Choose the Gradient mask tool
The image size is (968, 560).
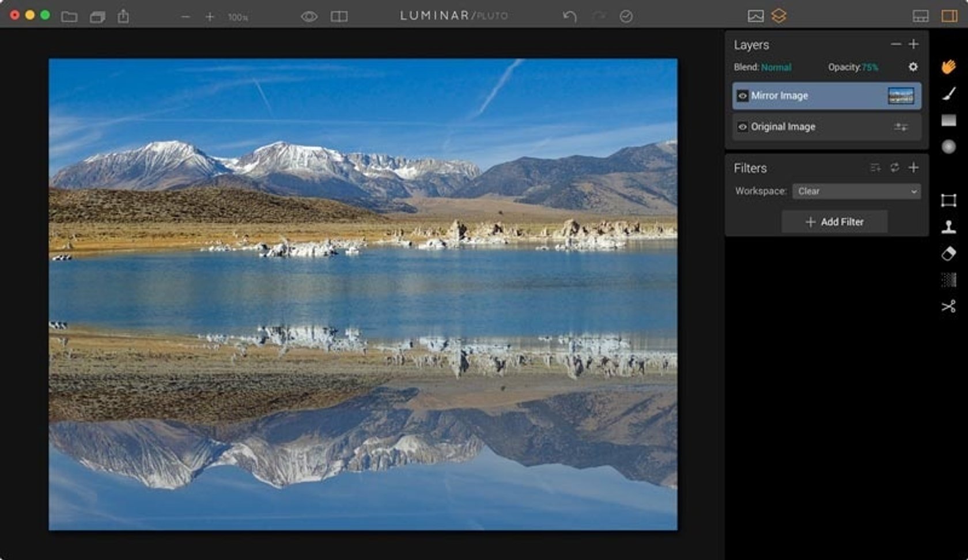point(949,119)
